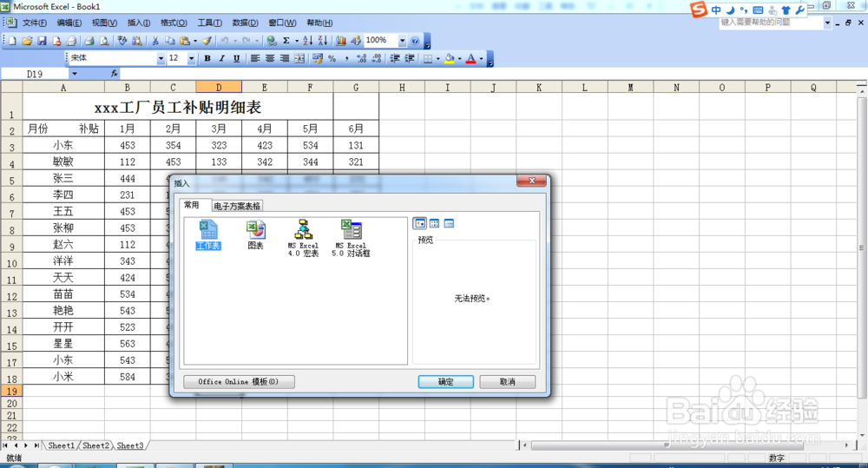Launch Chart Wizard icon
This screenshot has height=468, width=868.
point(341,41)
